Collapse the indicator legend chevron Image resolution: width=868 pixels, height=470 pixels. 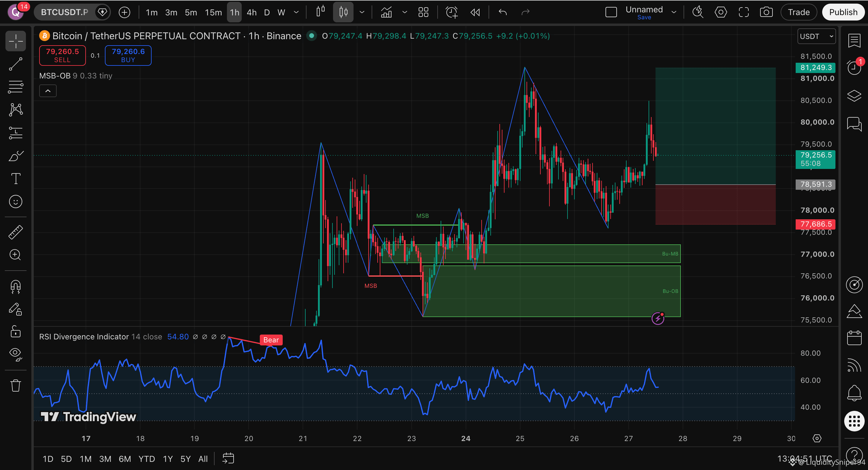[48, 91]
